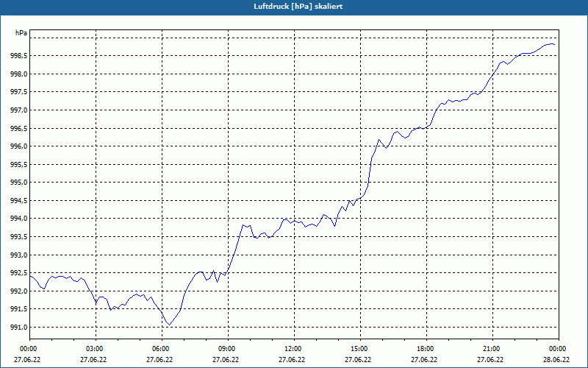
Task: Select the 'hPa' unit label on the y-axis
Action: [21, 33]
